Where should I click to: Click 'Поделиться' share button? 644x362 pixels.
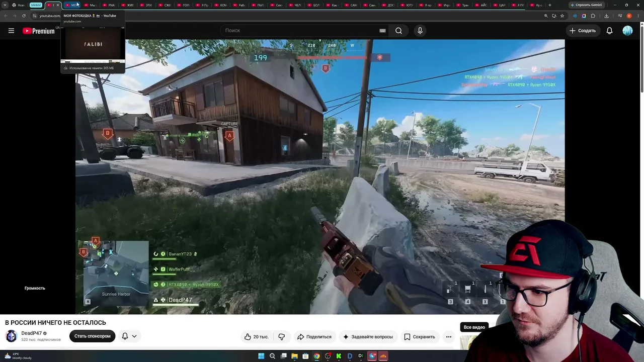point(314,337)
